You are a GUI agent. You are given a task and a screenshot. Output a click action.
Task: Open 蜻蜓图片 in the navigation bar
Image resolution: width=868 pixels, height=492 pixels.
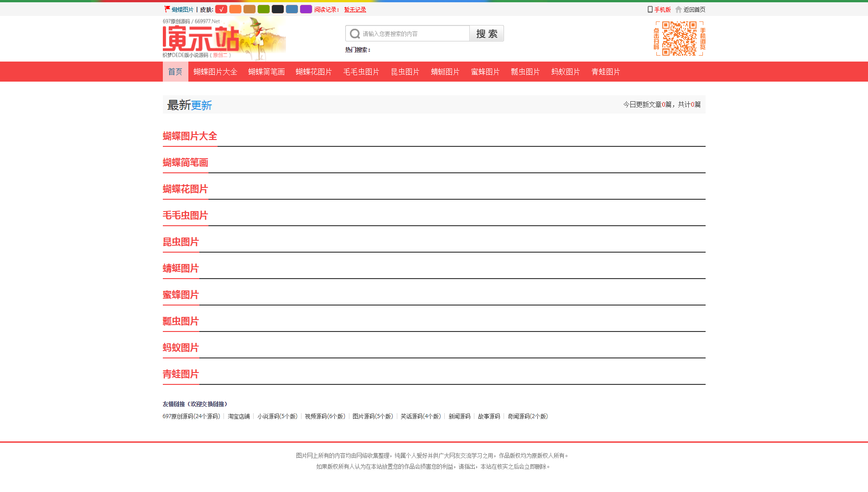pos(445,72)
